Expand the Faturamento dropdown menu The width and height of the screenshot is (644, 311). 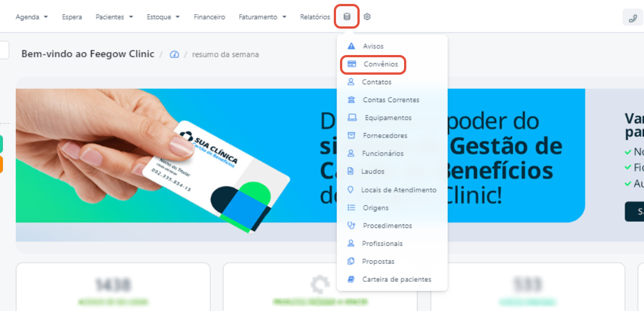point(262,17)
